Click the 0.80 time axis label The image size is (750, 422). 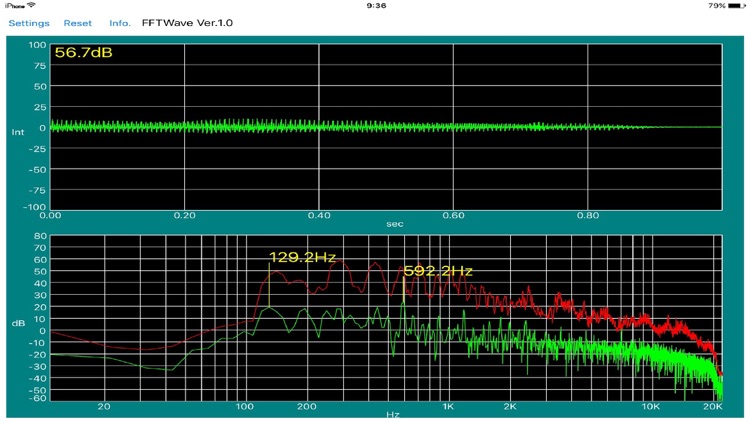588,215
